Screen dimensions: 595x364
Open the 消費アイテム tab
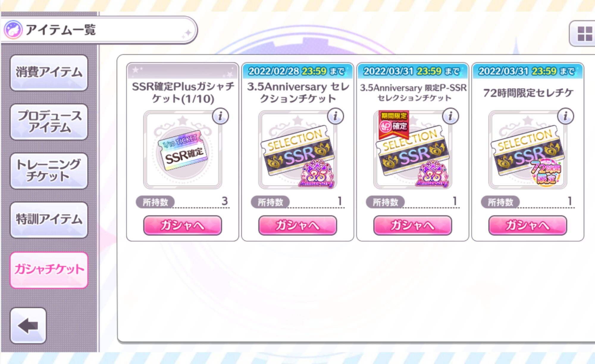[49, 73]
